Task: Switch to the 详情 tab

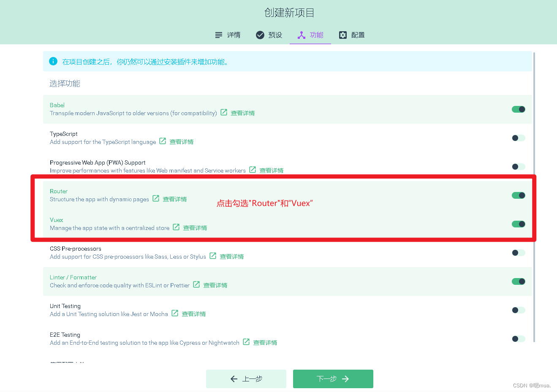Action: pos(228,35)
